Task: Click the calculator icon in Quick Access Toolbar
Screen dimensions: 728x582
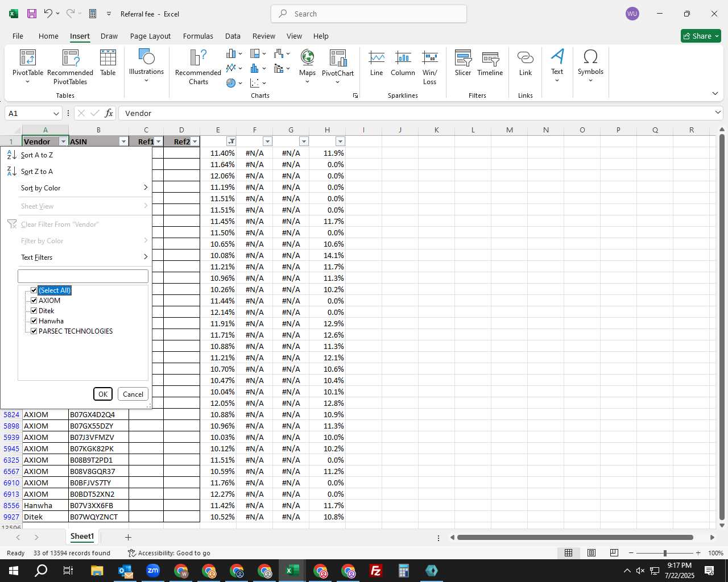Action: click(93, 14)
